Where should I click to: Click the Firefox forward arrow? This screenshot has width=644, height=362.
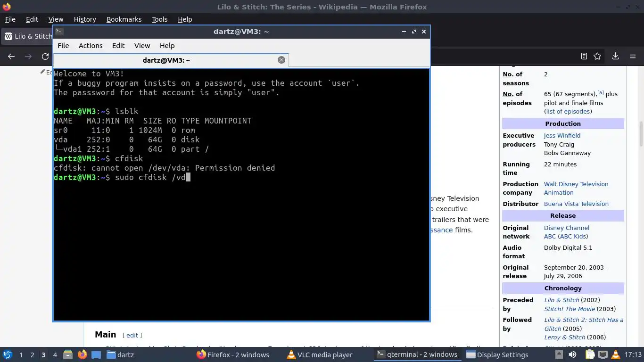coord(28,56)
